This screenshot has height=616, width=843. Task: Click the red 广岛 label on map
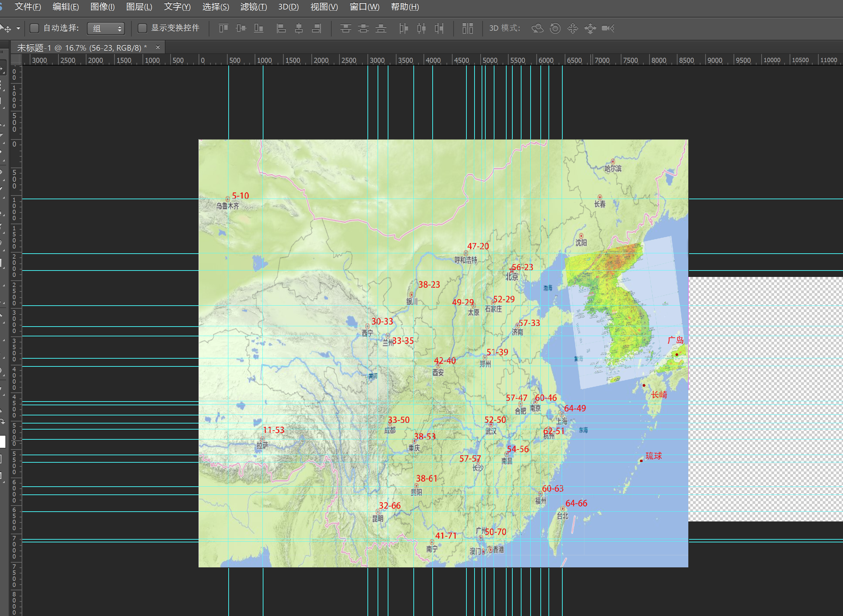(x=675, y=340)
